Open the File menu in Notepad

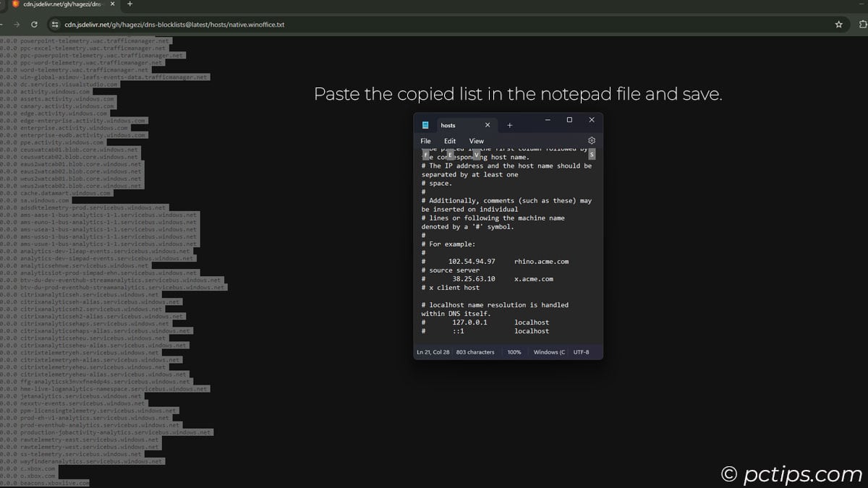click(425, 141)
